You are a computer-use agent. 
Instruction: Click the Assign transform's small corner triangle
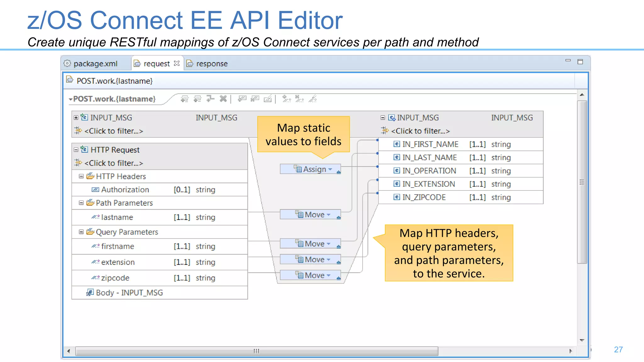pos(338,172)
